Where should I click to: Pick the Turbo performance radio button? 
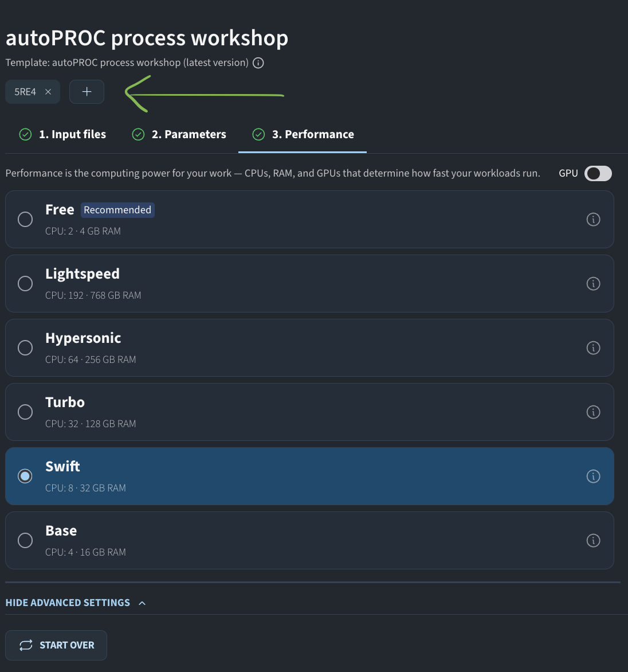tap(25, 412)
